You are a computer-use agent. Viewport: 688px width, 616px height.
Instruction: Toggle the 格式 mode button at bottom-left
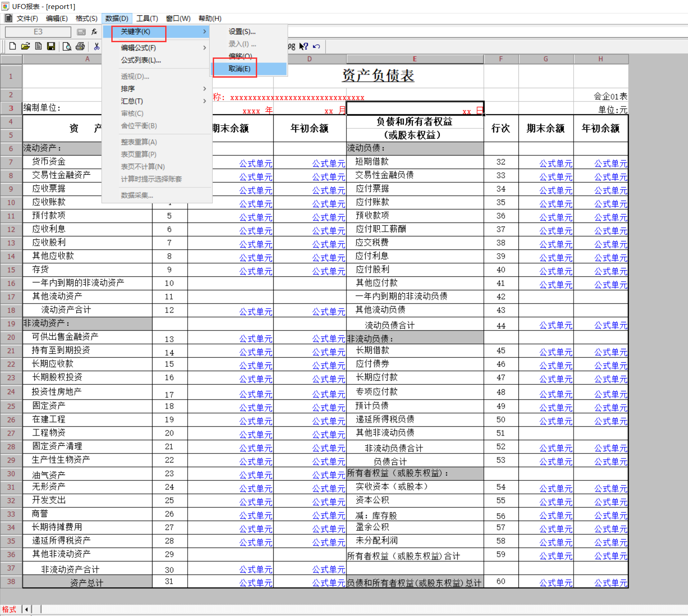pyautogui.click(x=9, y=609)
